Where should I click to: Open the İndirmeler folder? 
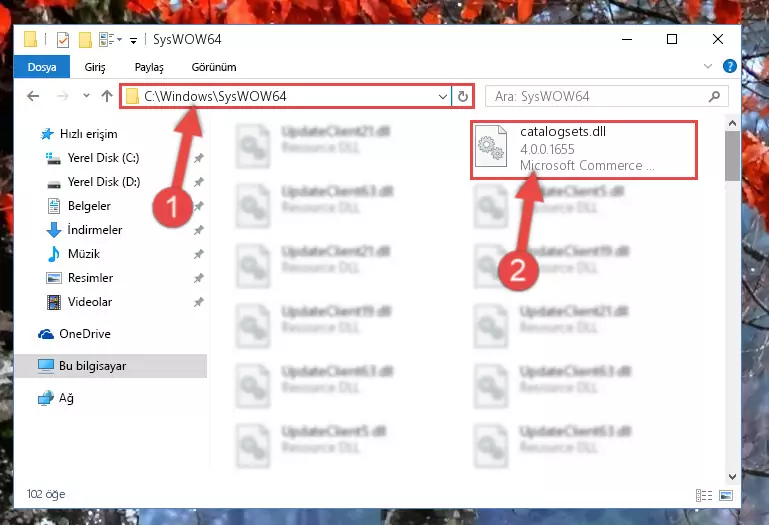tap(95, 230)
